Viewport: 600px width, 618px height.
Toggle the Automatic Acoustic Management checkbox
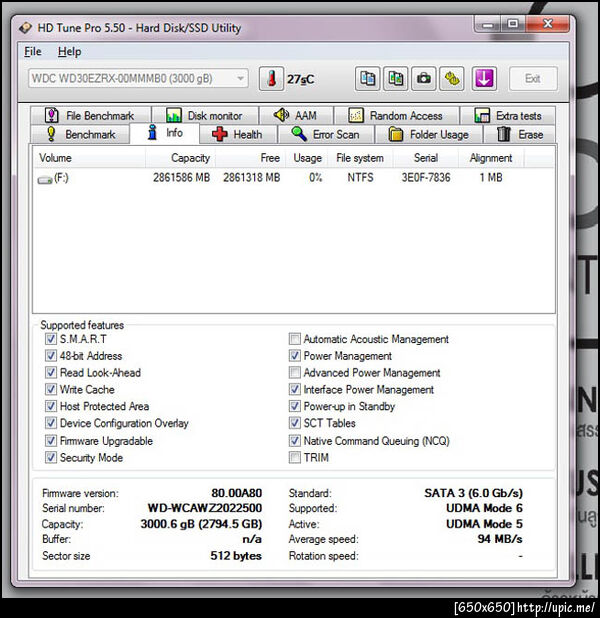(294, 339)
